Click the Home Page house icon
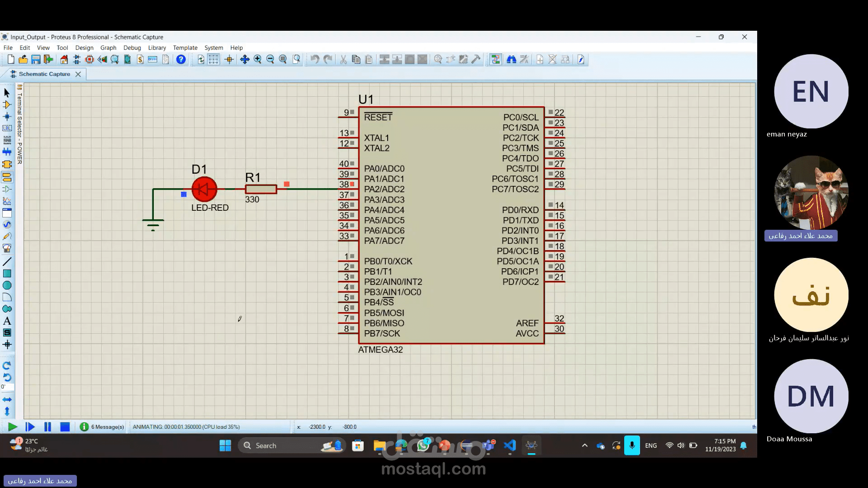The height and width of the screenshot is (488, 868). [x=64, y=59]
